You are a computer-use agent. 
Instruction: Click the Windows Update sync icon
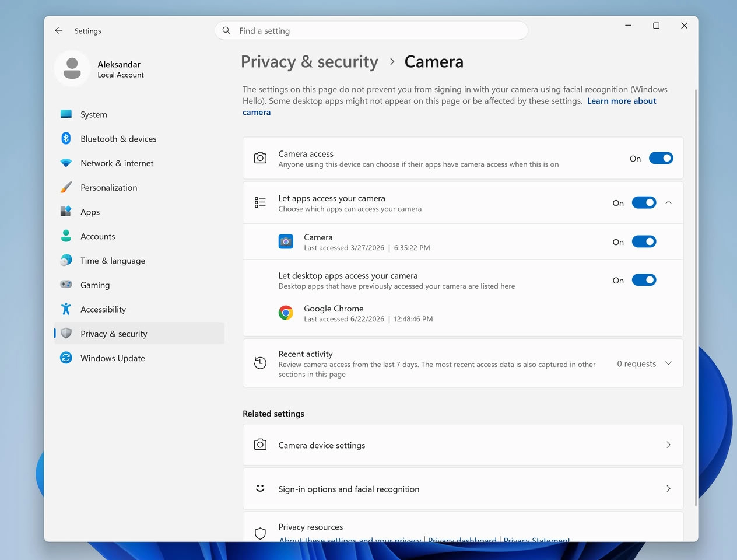point(66,358)
